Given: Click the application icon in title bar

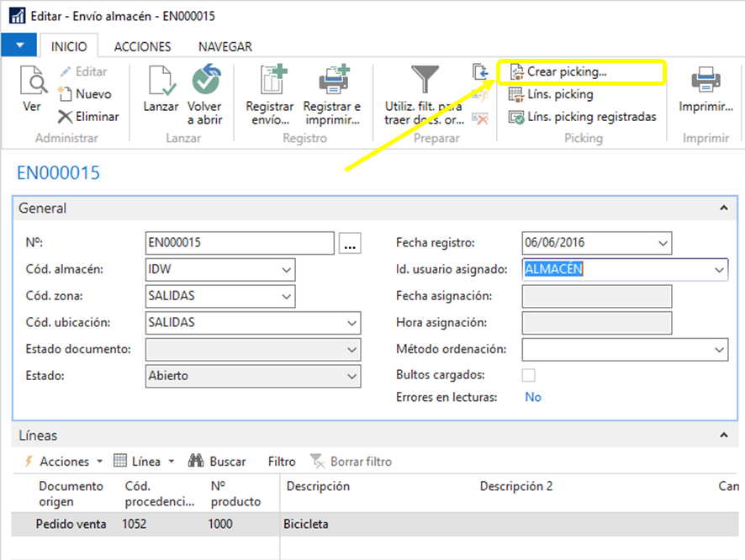Looking at the screenshot, I should click(x=17, y=16).
